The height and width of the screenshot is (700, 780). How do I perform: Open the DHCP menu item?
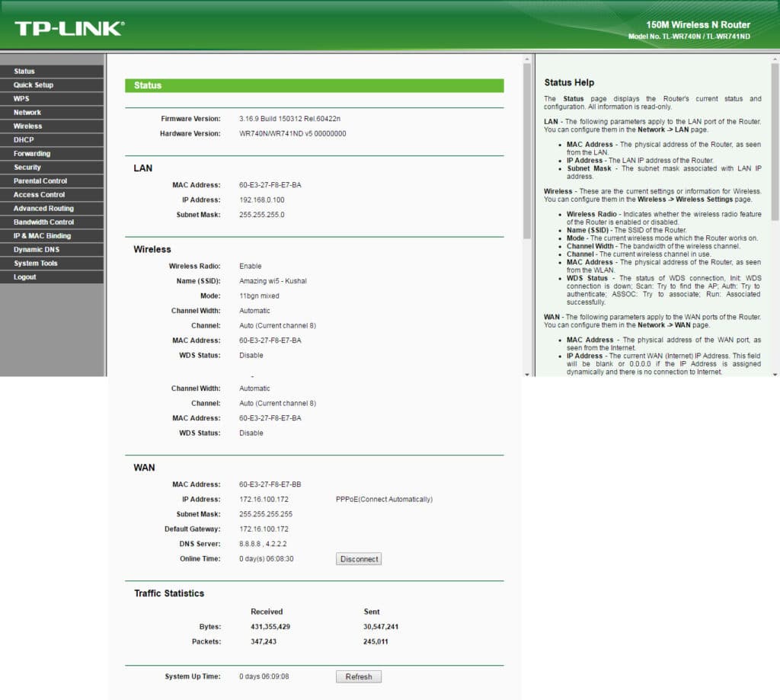click(x=52, y=140)
